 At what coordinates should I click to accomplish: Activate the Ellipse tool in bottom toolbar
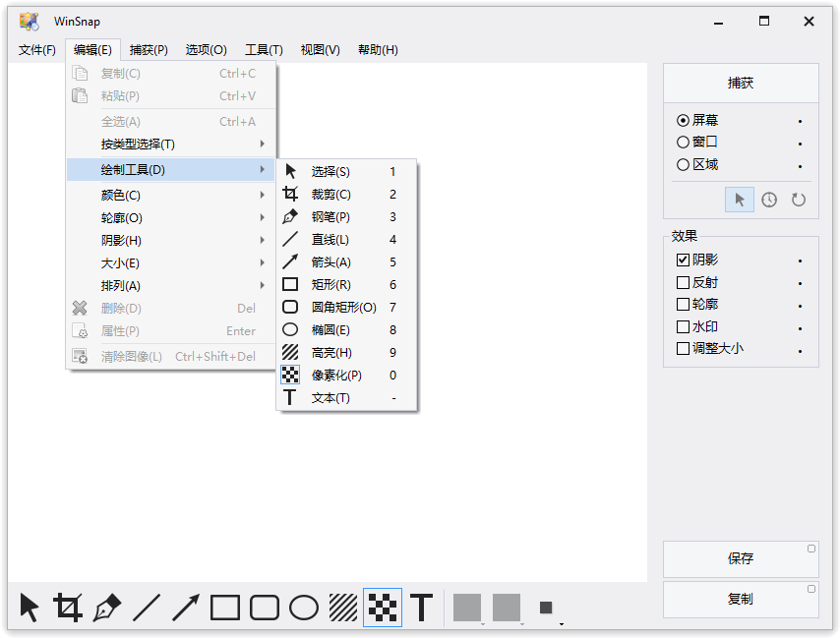304,608
